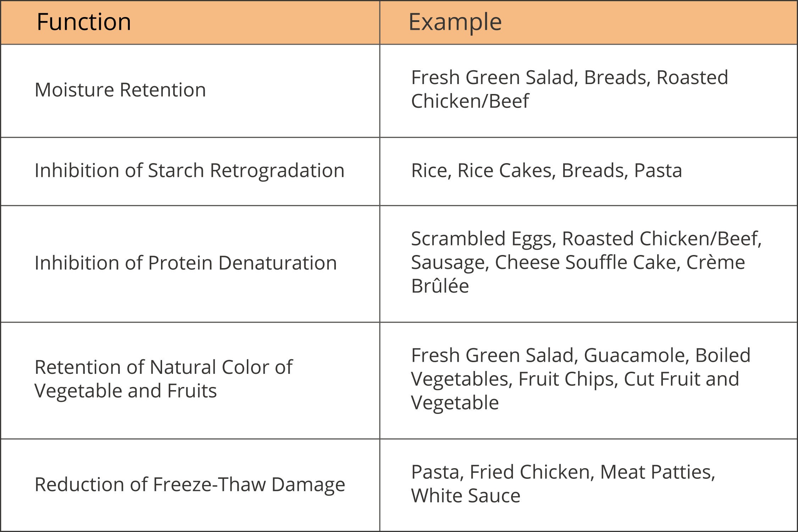Click the word Chicken/Beef in first row

point(470,101)
